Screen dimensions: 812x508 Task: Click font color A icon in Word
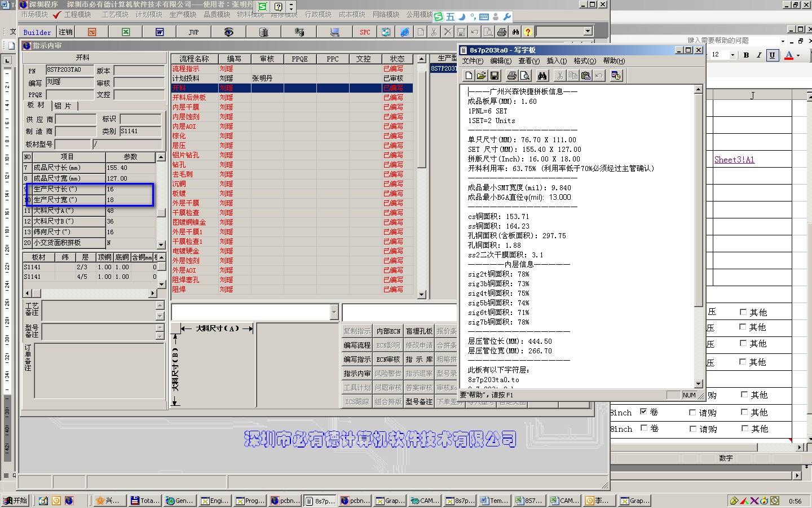coord(789,55)
